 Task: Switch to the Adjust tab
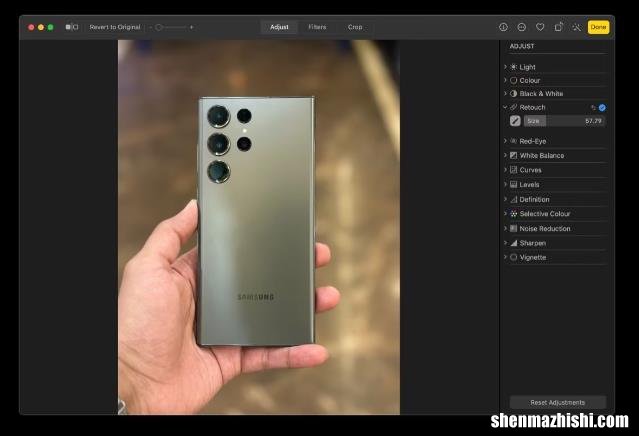(x=279, y=27)
